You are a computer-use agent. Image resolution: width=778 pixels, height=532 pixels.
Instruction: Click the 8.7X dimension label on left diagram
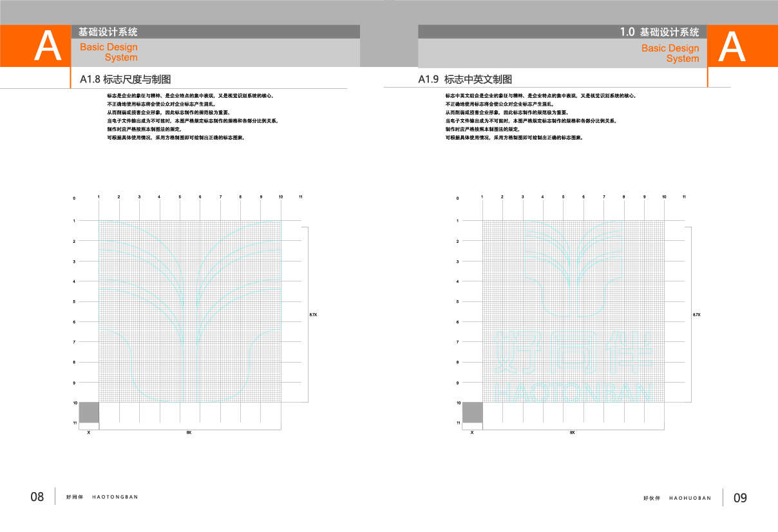coord(313,314)
